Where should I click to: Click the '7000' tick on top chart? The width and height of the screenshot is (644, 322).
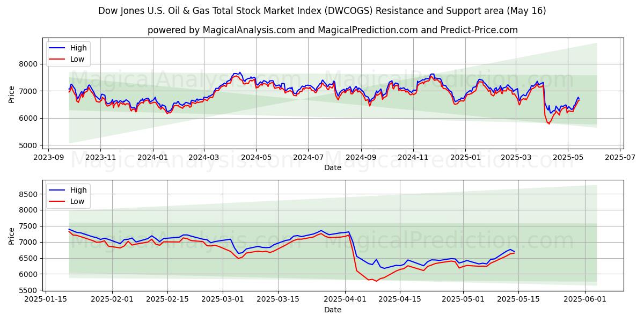[x=29, y=91]
